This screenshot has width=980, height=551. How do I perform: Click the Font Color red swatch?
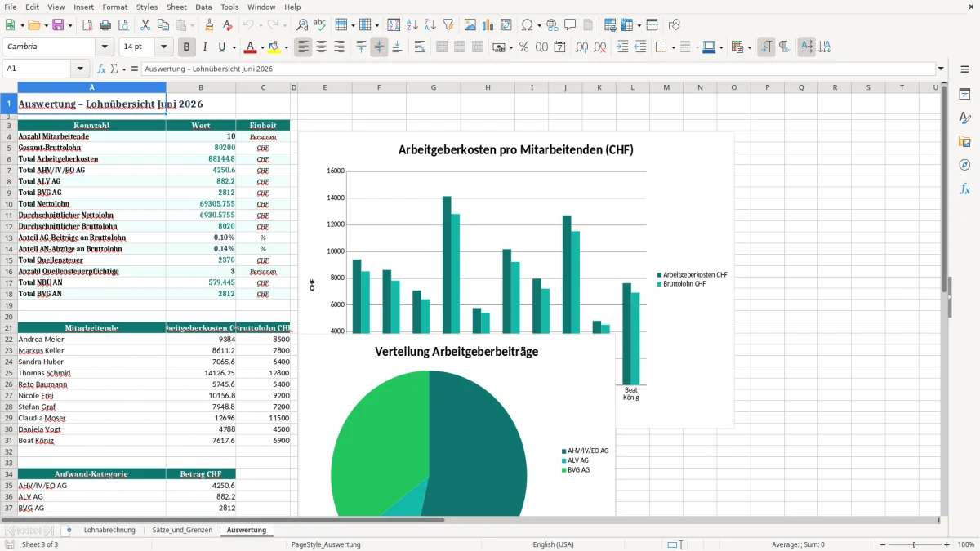click(250, 47)
